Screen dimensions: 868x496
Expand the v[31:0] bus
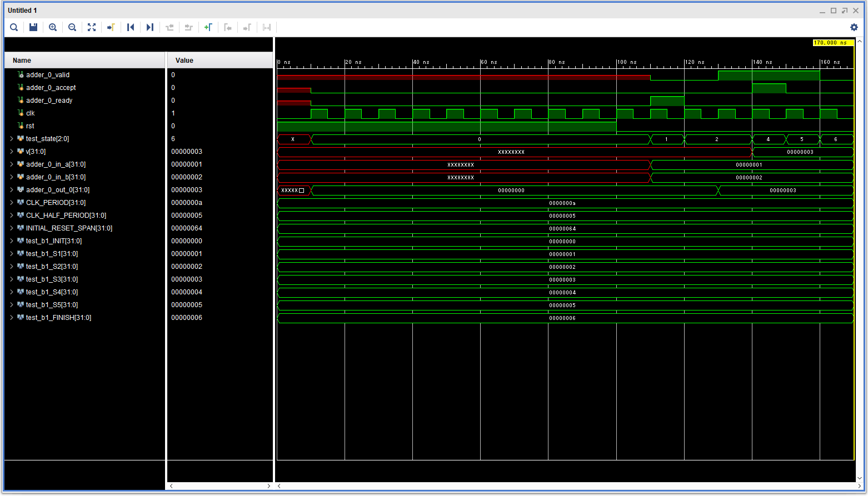(12, 151)
